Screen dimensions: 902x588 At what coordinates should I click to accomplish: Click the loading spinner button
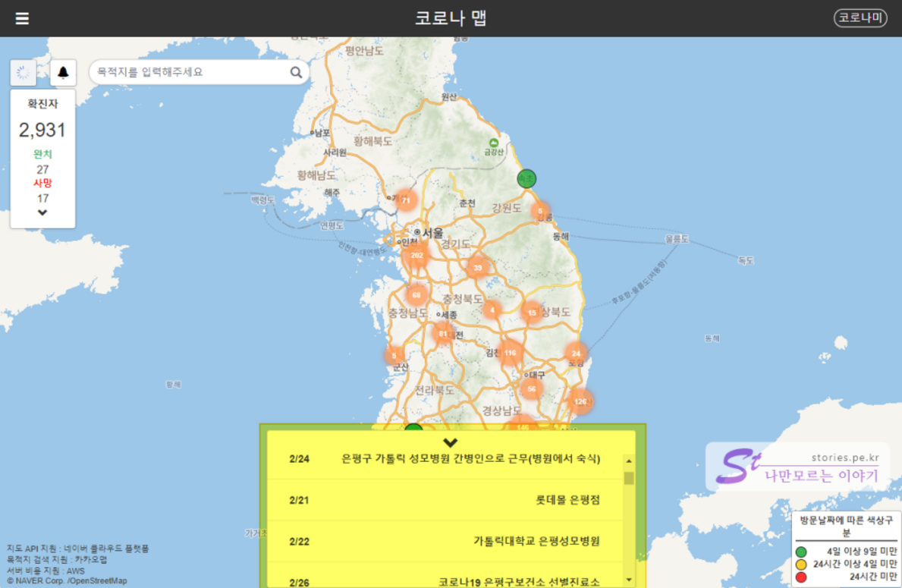point(24,73)
